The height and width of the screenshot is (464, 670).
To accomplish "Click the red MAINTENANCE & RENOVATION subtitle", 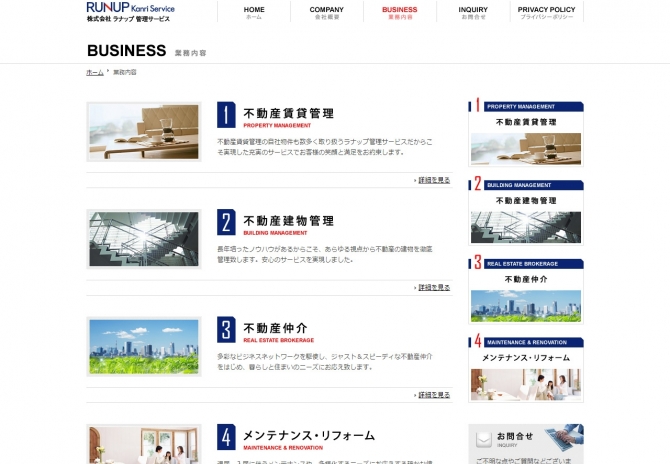I will pyautogui.click(x=283, y=448).
